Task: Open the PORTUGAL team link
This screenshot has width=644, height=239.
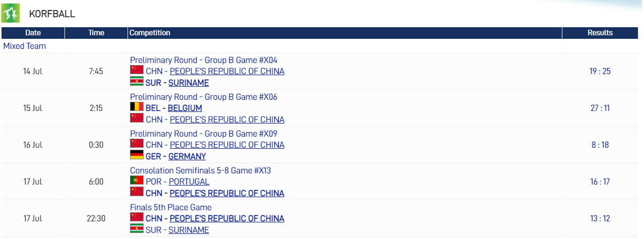Action: [x=189, y=182]
